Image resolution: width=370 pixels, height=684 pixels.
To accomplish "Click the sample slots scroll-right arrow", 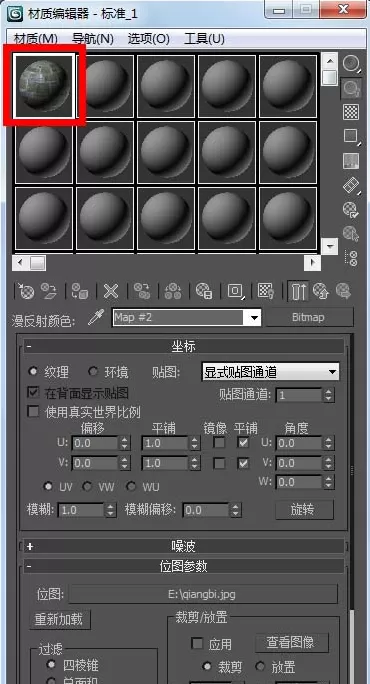I will coord(312,263).
